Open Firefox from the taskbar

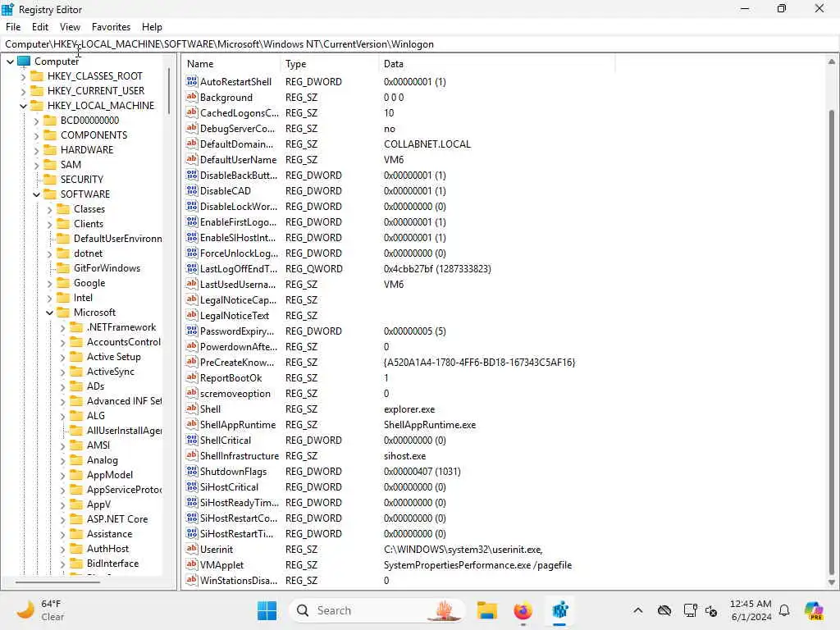pos(523,610)
